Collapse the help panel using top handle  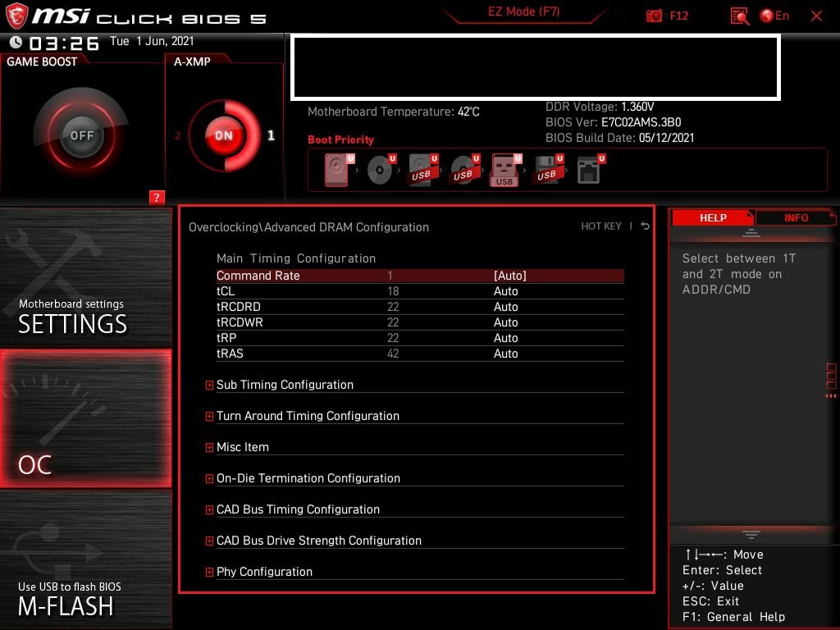click(x=751, y=233)
